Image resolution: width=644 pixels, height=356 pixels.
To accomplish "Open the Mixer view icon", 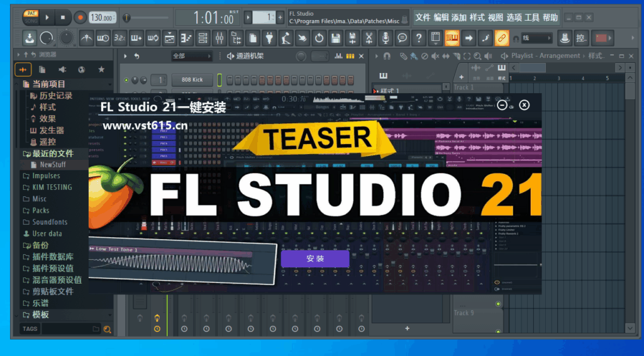I will click(x=219, y=38).
